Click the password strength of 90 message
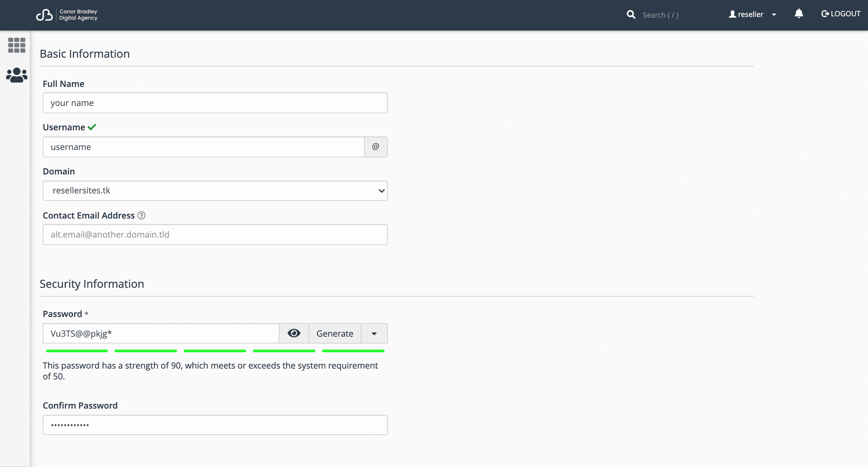Image resolution: width=868 pixels, height=467 pixels. pyautogui.click(x=210, y=371)
